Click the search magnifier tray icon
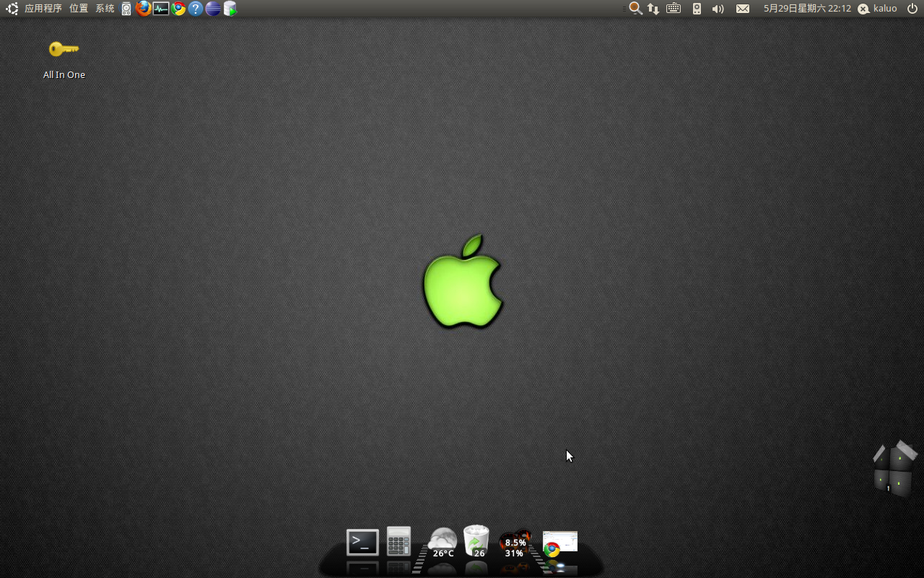924x578 pixels. pyautogui.click(x=635, y=9)
